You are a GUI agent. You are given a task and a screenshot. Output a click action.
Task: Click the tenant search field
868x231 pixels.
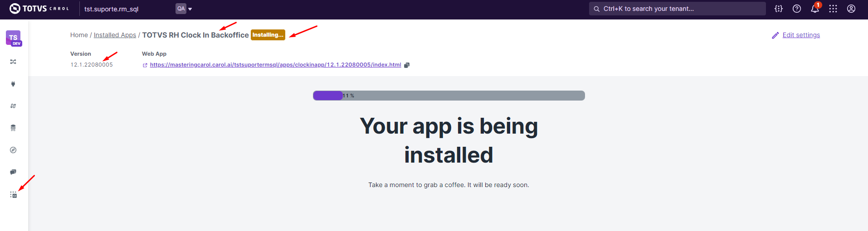pos(677,9)
